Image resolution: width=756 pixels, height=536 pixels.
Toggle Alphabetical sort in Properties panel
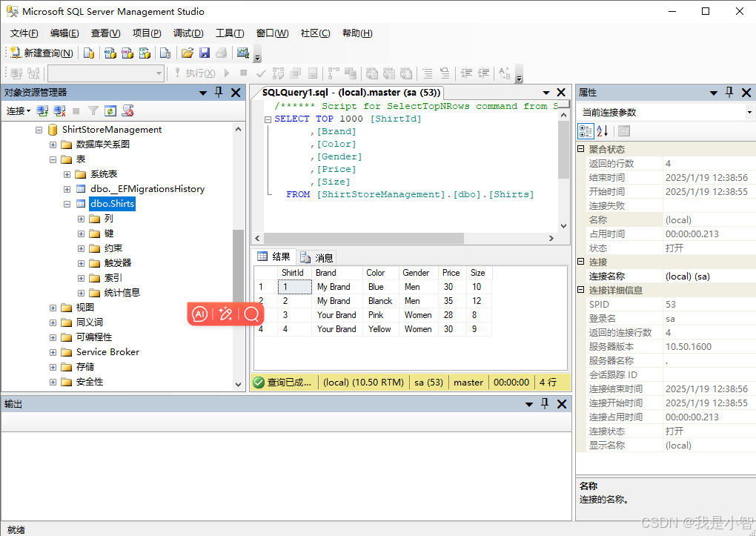tap(603, 130)
